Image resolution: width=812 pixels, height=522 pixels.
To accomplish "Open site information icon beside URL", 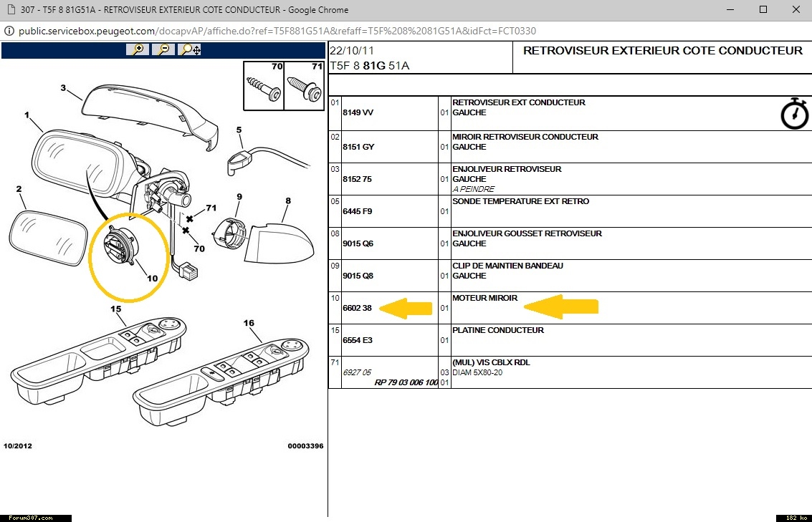I will point(9,31).
